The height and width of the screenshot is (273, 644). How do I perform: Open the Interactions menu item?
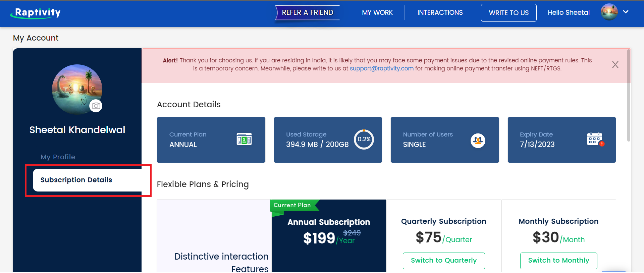440,13
